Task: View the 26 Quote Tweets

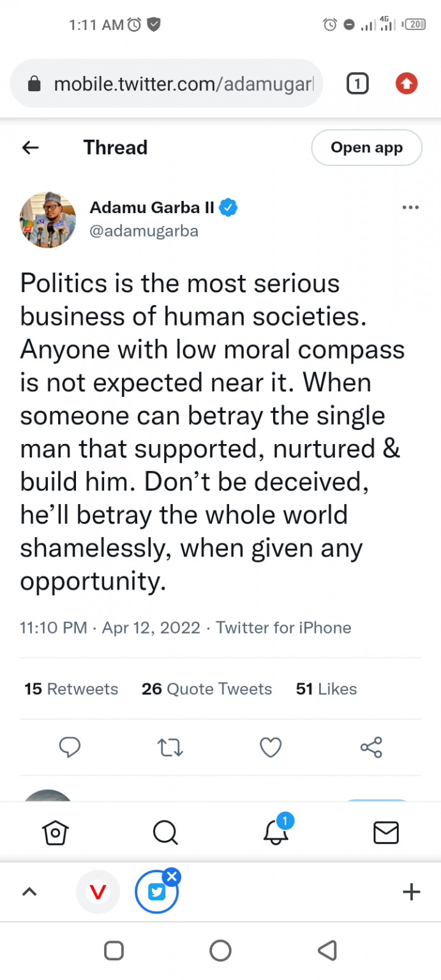Action: (207, 689)
